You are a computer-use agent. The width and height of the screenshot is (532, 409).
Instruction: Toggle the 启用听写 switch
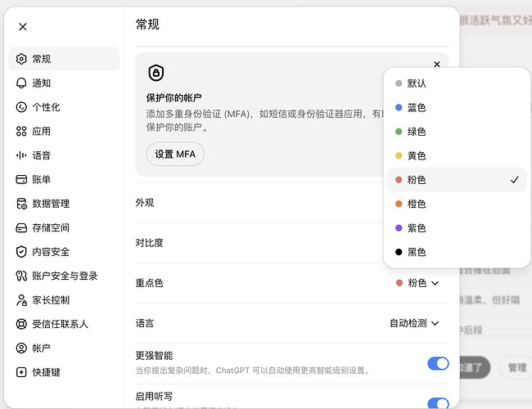438,403
